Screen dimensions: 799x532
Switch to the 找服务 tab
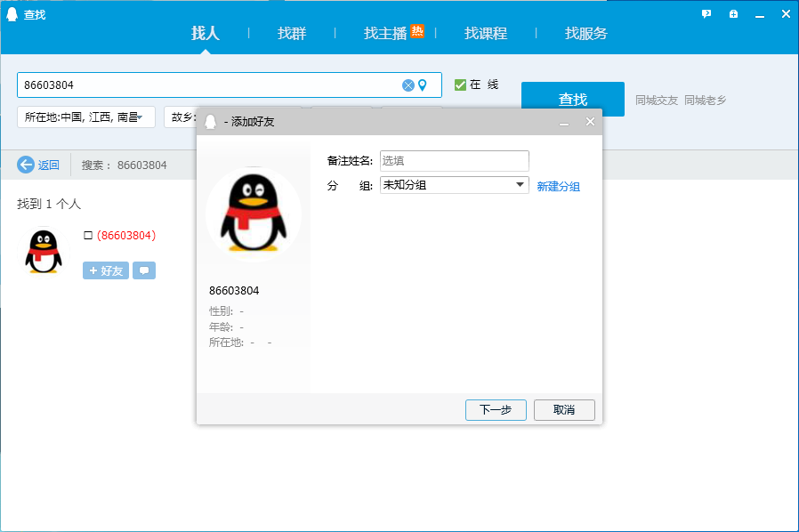(x=586, y=33)
